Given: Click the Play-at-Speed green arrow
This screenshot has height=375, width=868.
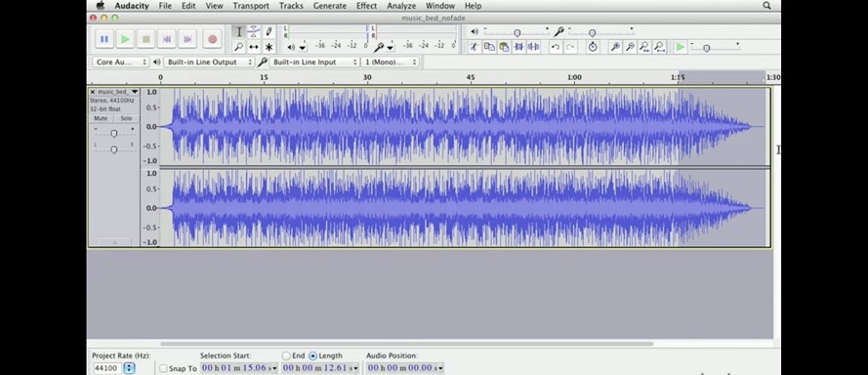Looking at the screenshot, I should tap(681, 47).
